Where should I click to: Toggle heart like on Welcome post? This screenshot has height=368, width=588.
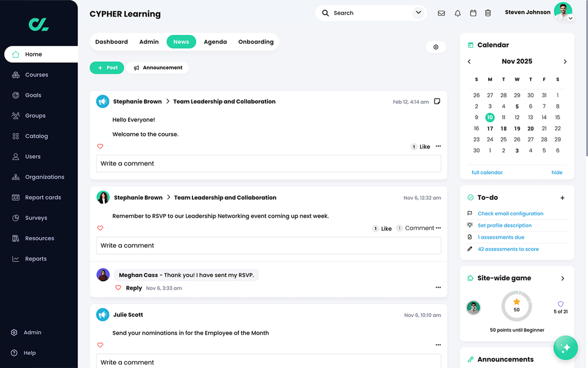click(x=100, y=146)
